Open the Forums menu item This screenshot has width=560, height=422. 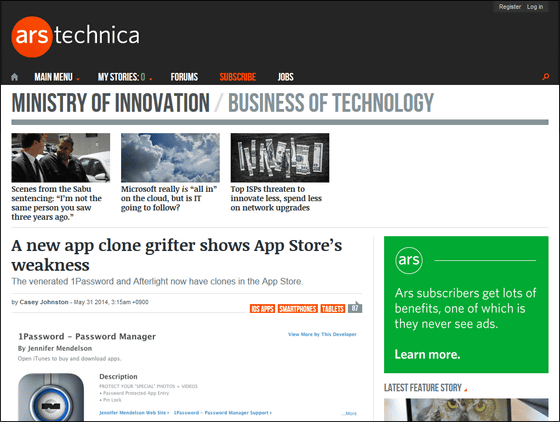(x=184, y=77)
